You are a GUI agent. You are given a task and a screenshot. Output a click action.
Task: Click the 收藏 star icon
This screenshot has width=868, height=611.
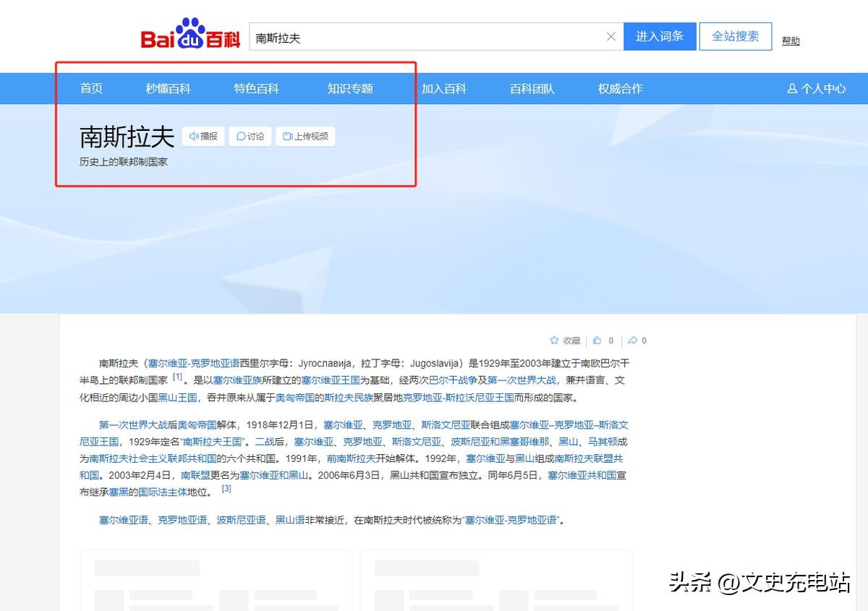(x=554, y=341)
